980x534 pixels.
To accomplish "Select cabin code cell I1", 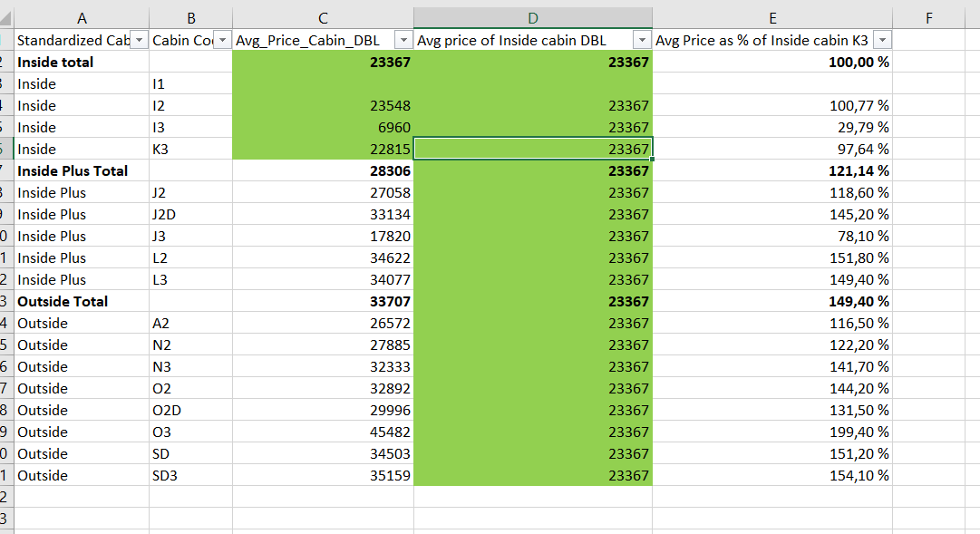I will tap(191, 83).
